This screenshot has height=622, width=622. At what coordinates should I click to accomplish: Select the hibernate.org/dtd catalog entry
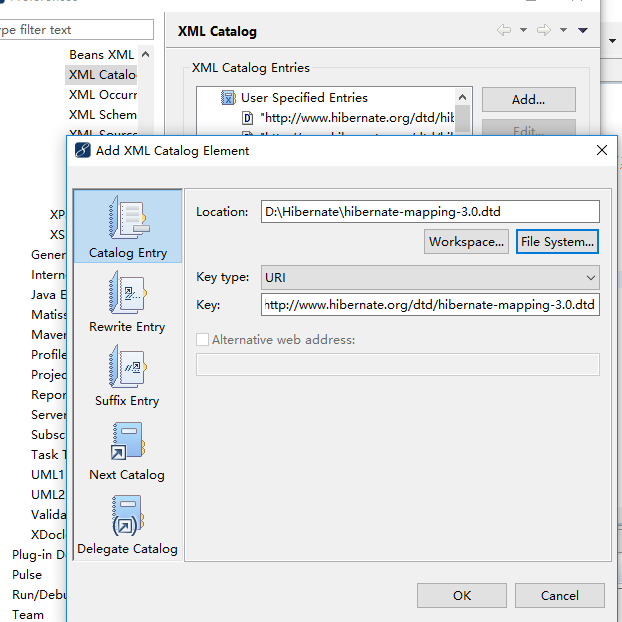[357, 118]
